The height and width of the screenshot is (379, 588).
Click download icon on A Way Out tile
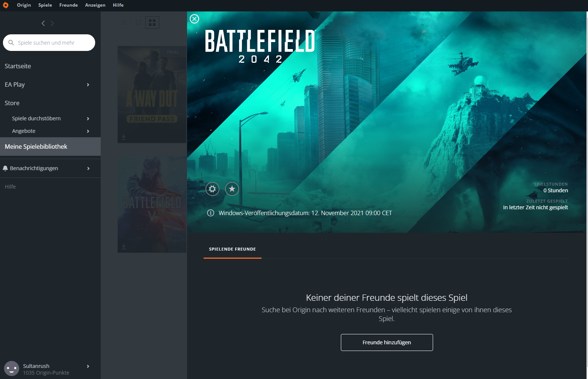(124, 137)
